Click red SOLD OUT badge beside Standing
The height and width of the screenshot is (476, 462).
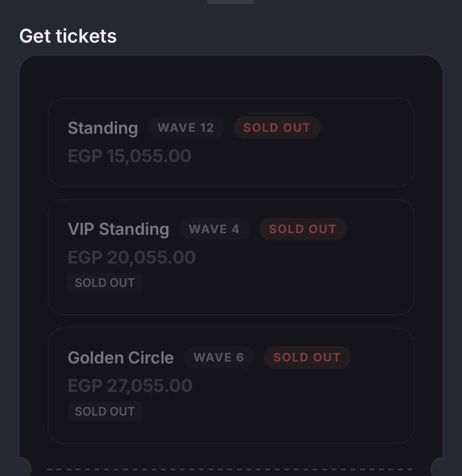point(277,128)
